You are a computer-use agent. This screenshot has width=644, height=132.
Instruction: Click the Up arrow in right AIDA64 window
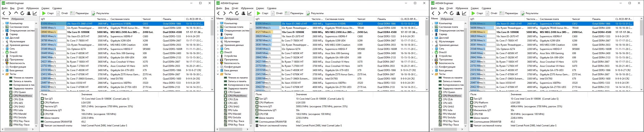[445, 13]
